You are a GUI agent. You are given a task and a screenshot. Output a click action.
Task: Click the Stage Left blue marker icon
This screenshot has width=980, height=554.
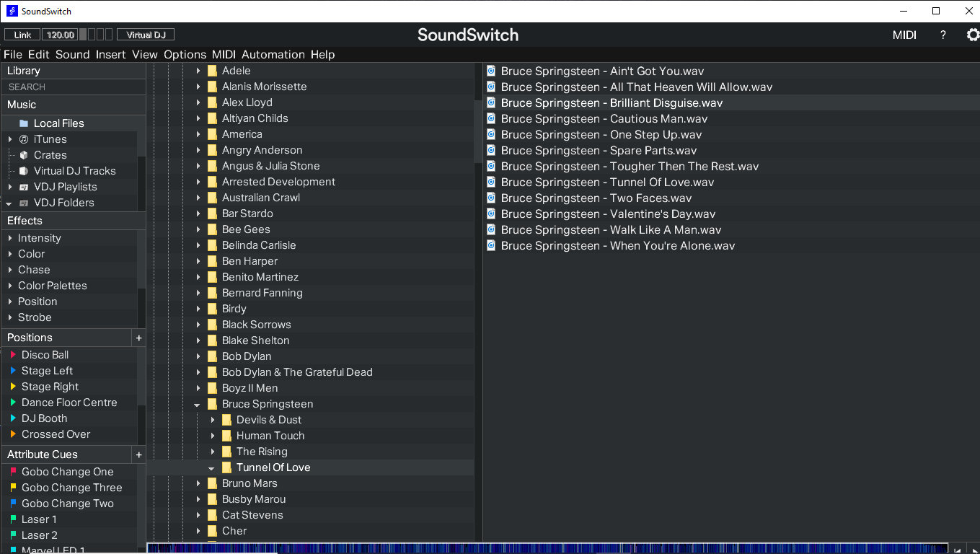(13, 371)
